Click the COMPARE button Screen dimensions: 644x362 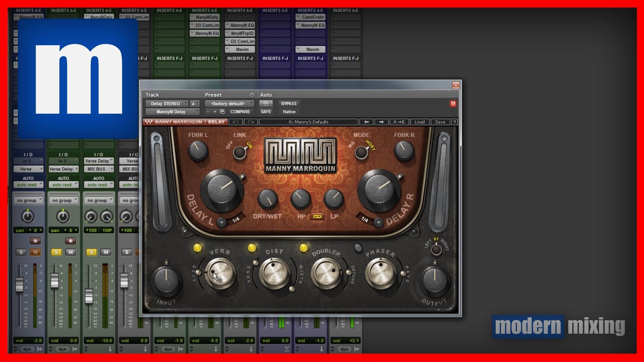(240, 112)
